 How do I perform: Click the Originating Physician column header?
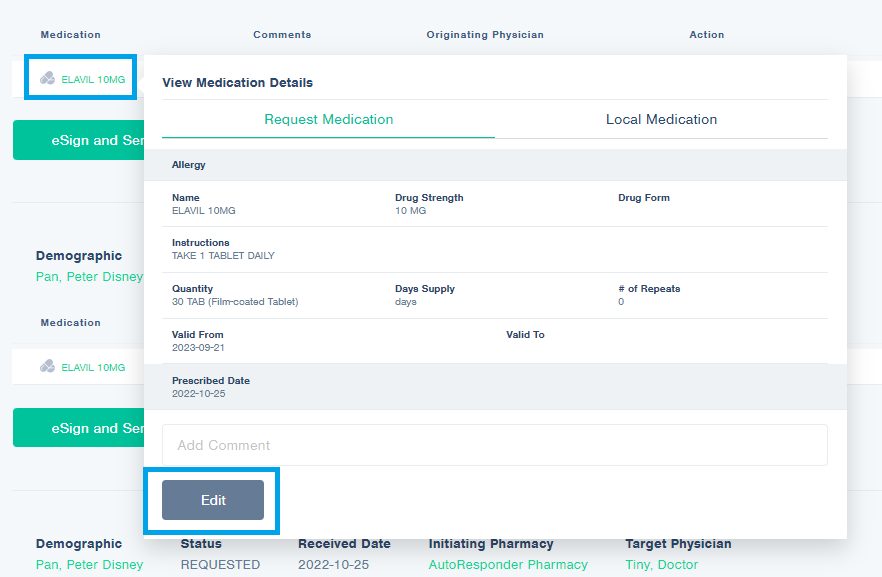tap(485, 35)
